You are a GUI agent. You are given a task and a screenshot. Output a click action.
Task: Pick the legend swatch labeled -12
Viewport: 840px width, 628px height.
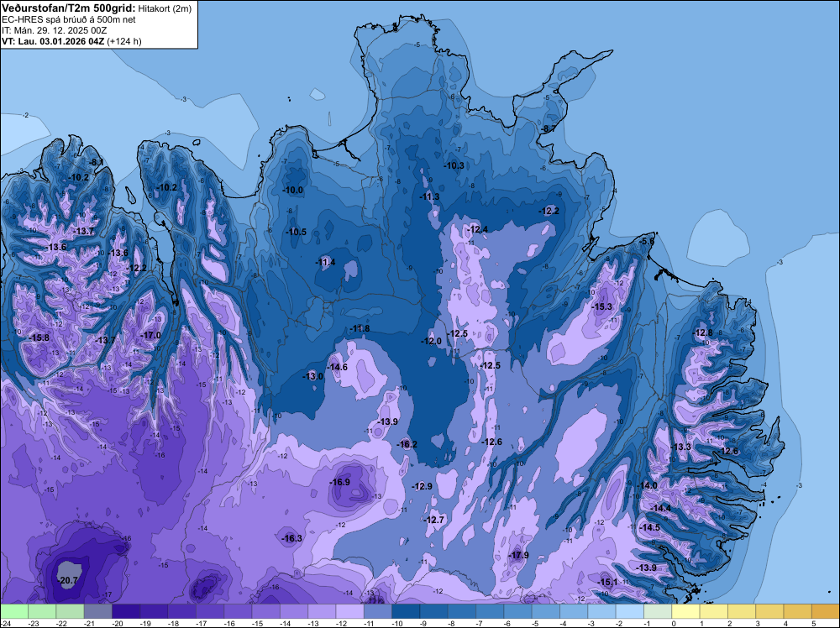[x=349, y=611]
